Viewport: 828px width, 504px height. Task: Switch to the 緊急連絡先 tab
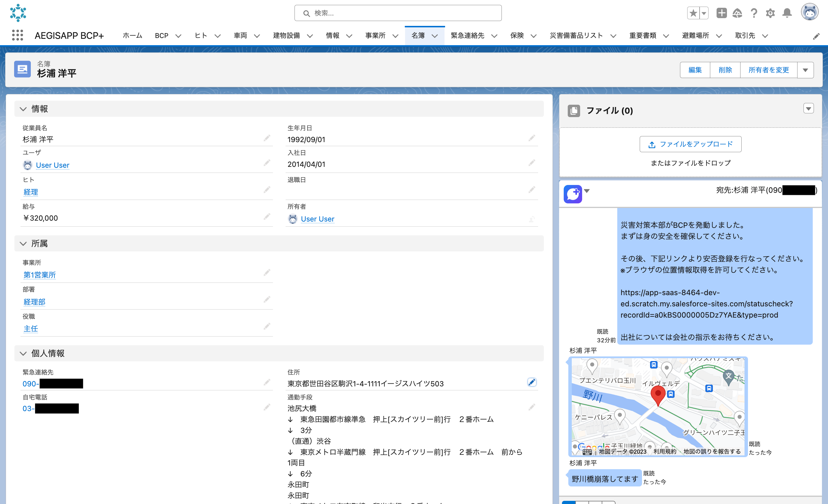pyautogui.click(x=468, y=36)
